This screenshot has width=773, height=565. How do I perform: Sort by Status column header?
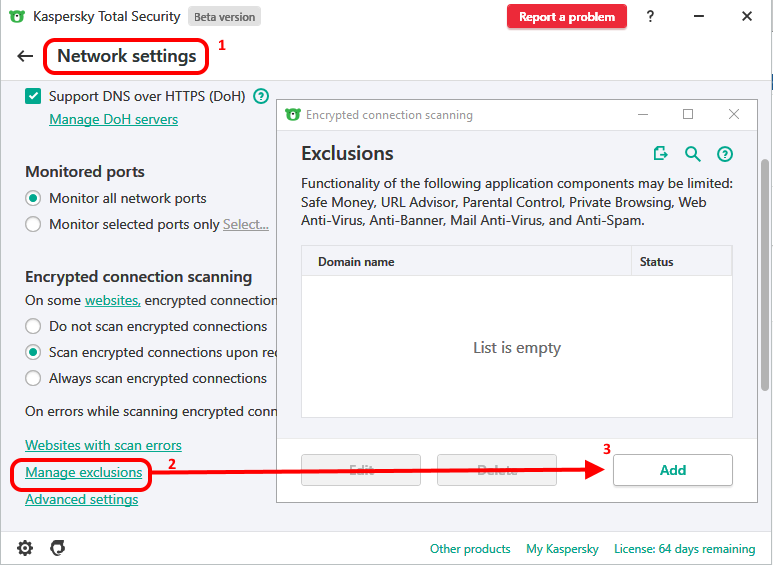681,261
